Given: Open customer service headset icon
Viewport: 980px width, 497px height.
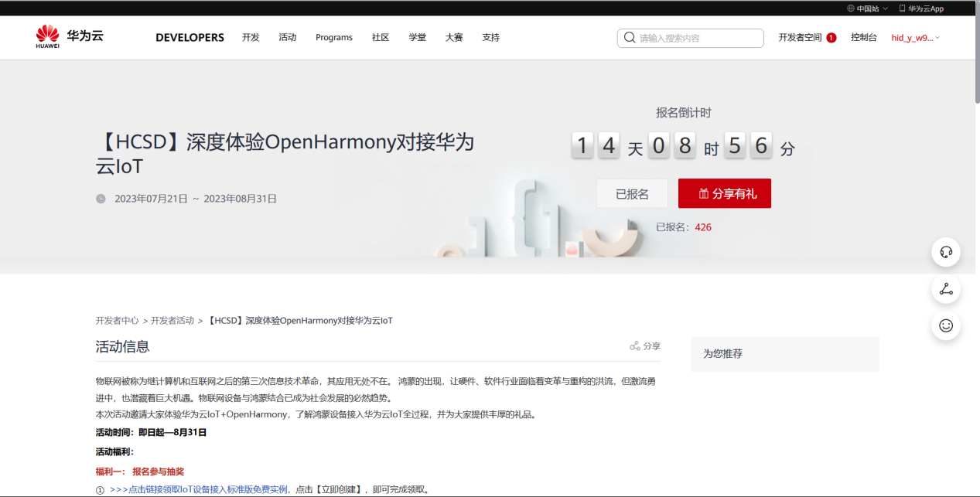Looking at the screenshot, I should (945, 252).
